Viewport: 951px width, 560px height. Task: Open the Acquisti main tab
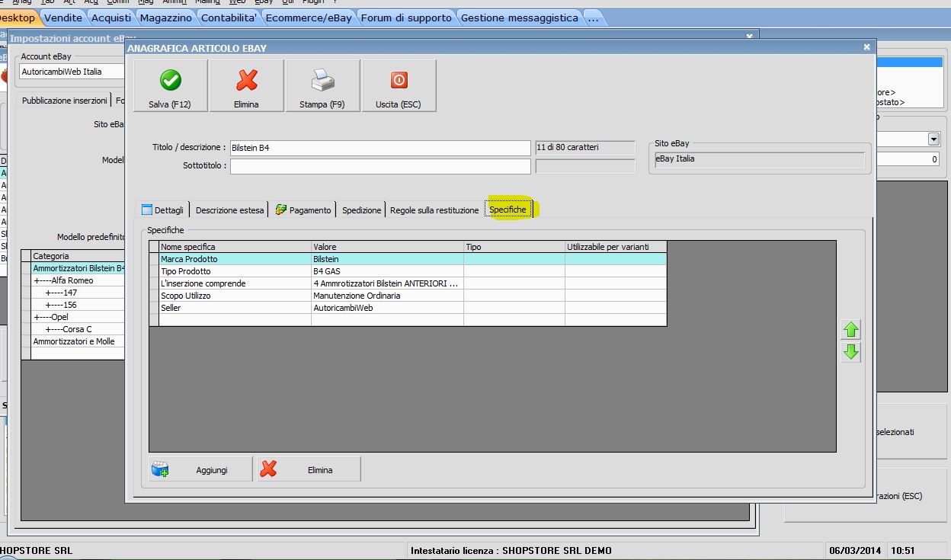(x=111, y=18)
